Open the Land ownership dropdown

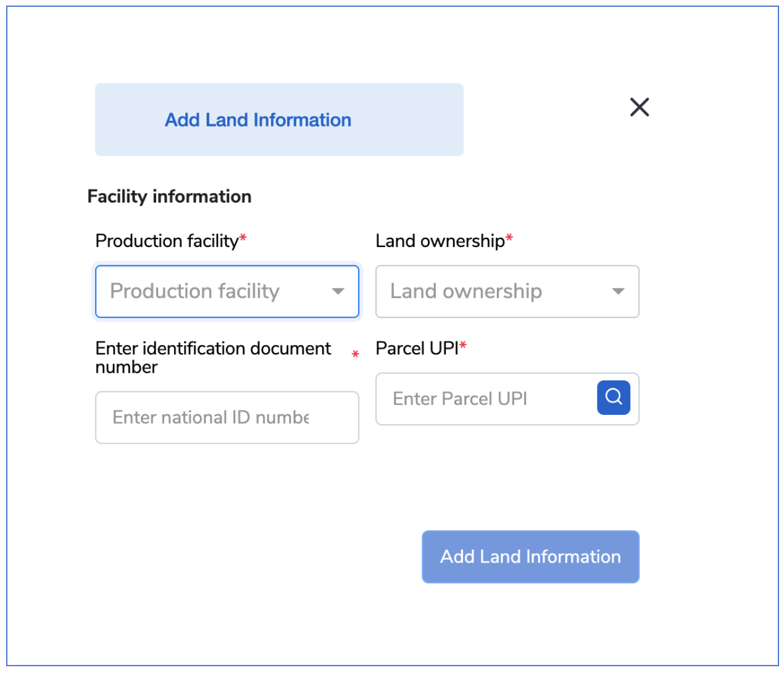click(x=507, y=291)
